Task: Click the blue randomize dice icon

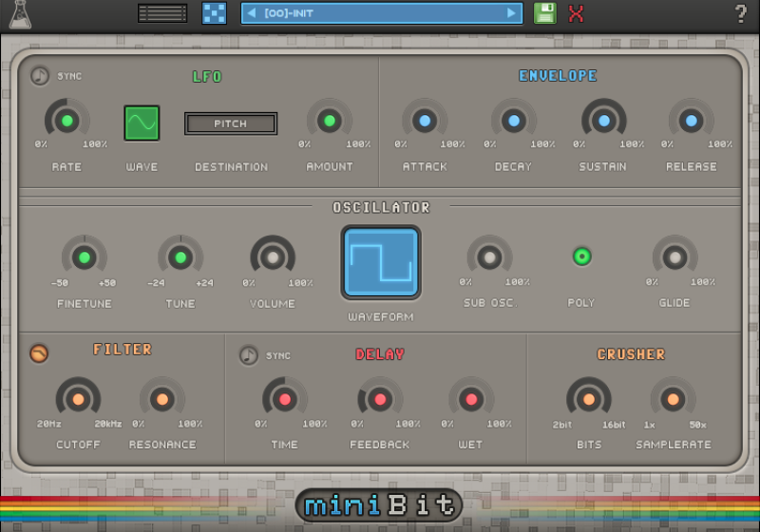Action: (215, 13)
